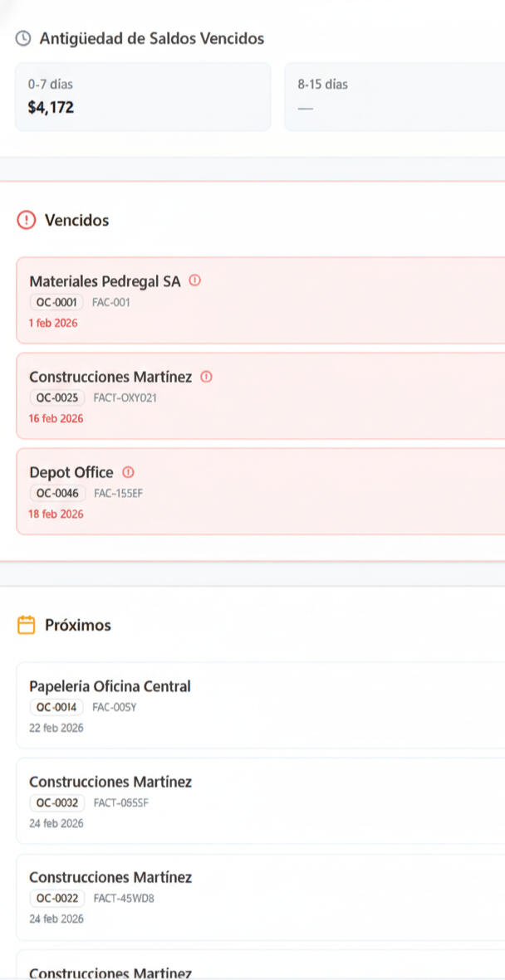This screenshot has height=980, width=505.
Task: Select the OC-0025 order badge
Action: click(x=57, y=398)
